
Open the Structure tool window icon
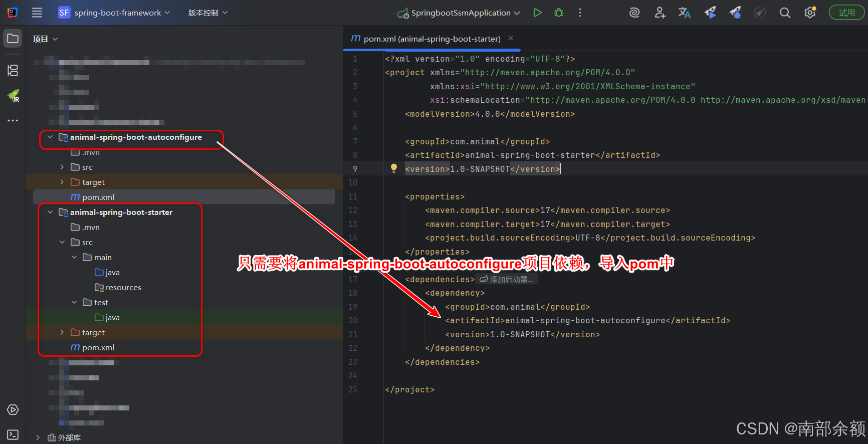[x=13, y=70]
